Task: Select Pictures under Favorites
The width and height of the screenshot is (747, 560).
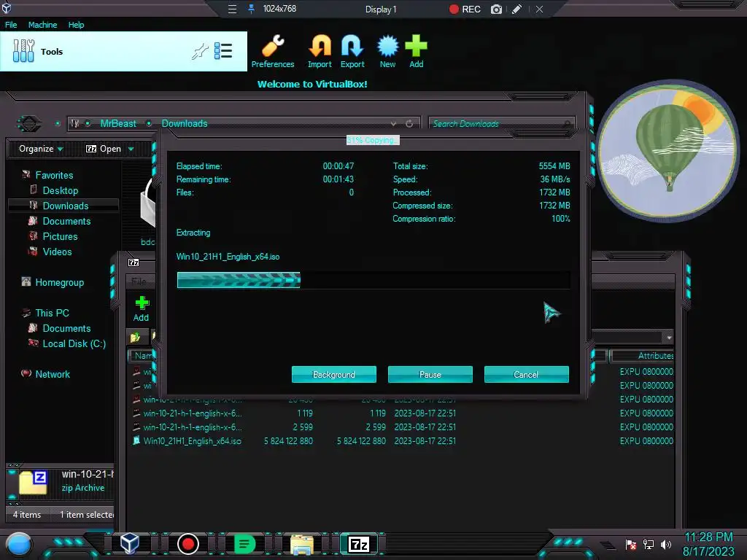Action: point(60,236)
